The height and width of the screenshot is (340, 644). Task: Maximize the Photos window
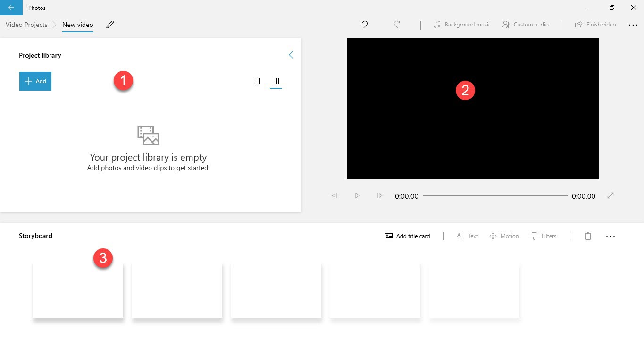[612, 8]
